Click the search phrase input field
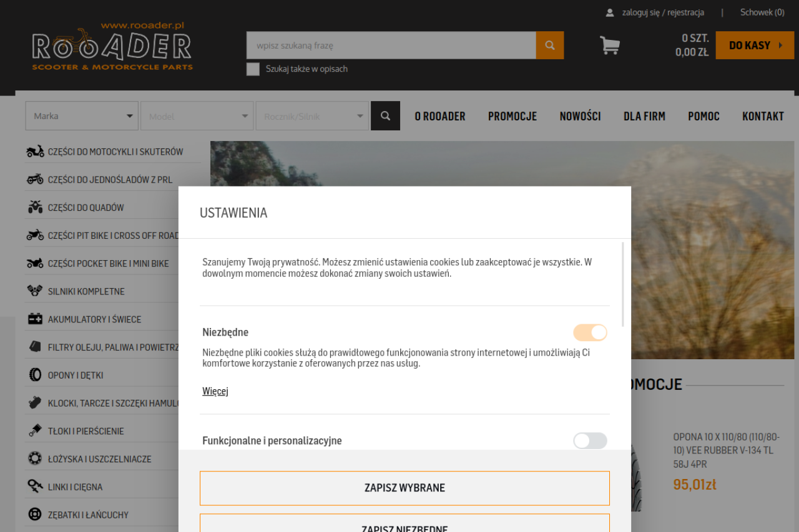 [391, 46]
